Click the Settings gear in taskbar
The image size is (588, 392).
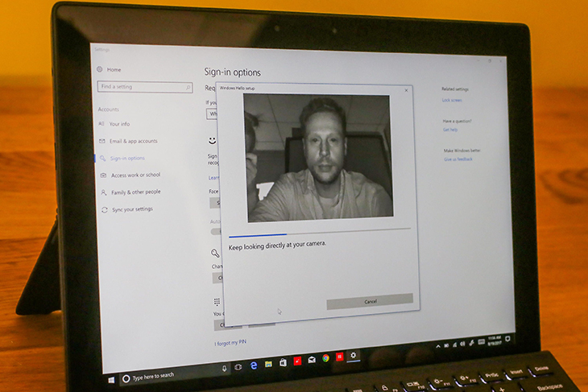pyautogui.click(x=354, y=355)
